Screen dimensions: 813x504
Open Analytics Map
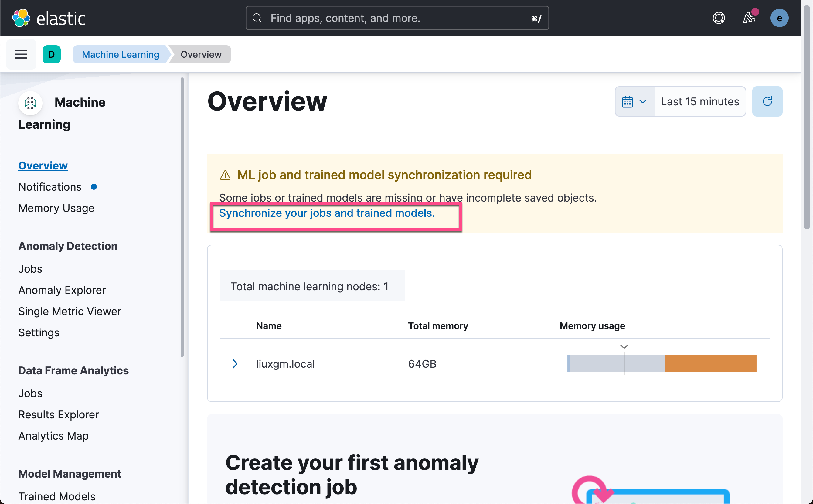coord(54,436)
